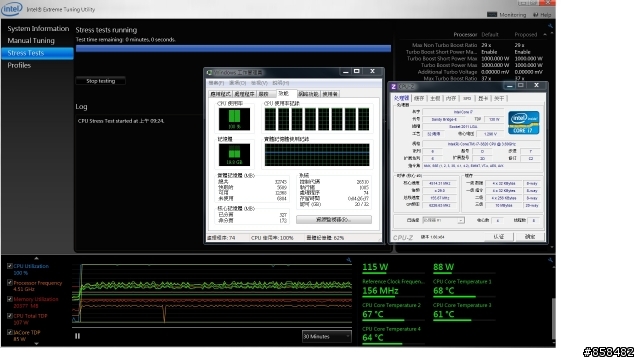
Task: Click the Reference Clock Frequency 156 MHz tile
Action: (x=393, y=288)
